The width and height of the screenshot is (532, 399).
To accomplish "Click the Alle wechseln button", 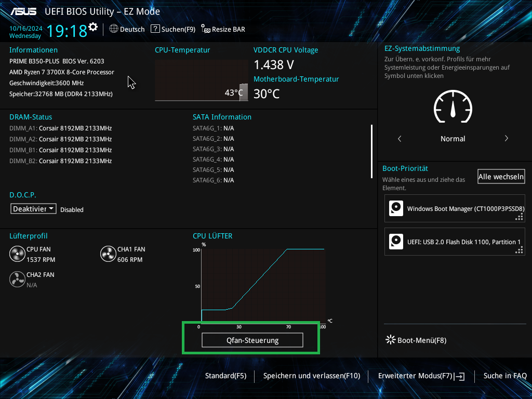I will pyautogui.click(x=501, y=177).
